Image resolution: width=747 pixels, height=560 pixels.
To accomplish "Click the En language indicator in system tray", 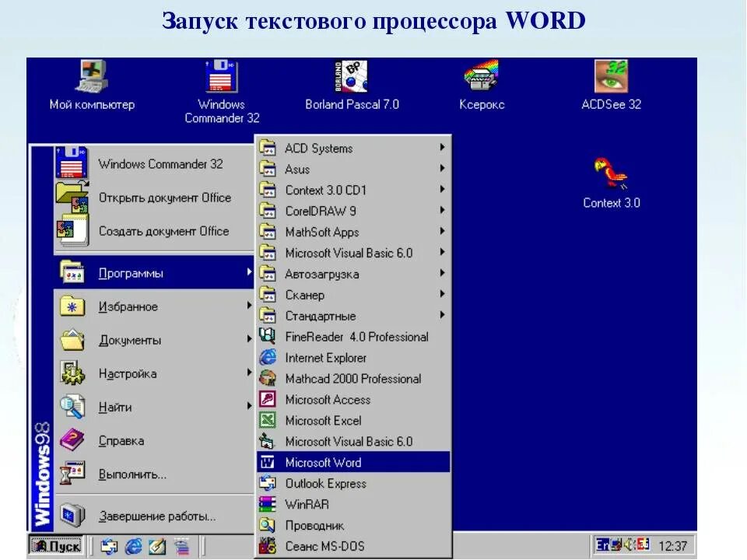I will 602,544.
